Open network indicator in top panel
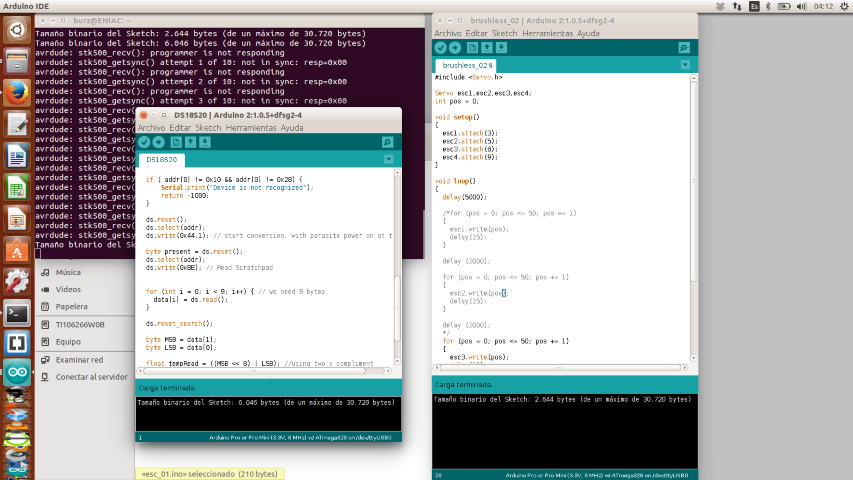The image size is (853, 480). click(x=737, y=7)
